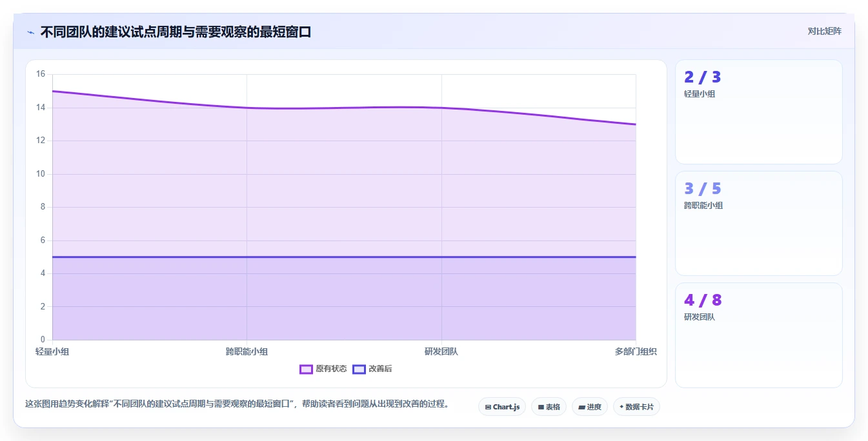
Task: Click the description text below the chart
Action: pyautogui.click(x=237, y=404)
